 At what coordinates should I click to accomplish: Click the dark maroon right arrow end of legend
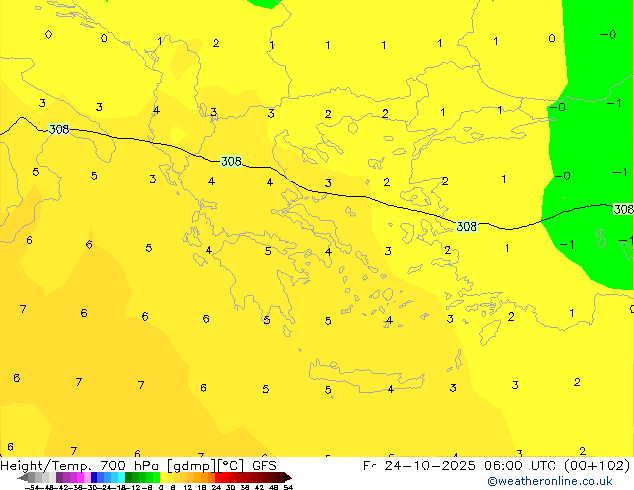point(287,477)
